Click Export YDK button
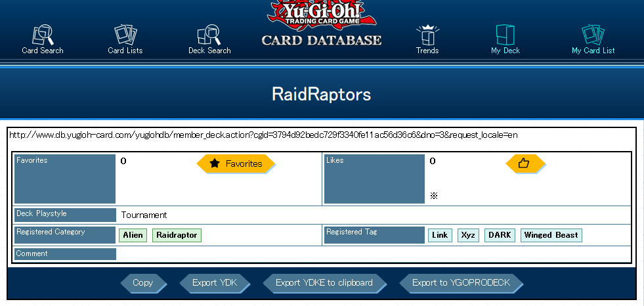The image size is (644, 306). (215, 283)
